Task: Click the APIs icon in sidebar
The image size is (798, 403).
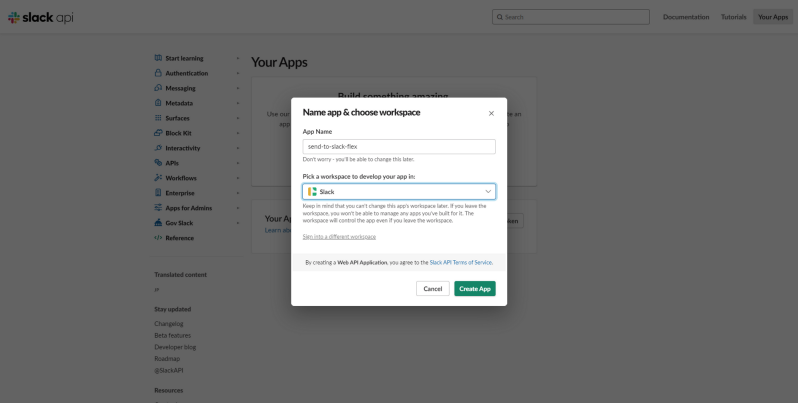Action: point(158,163)
